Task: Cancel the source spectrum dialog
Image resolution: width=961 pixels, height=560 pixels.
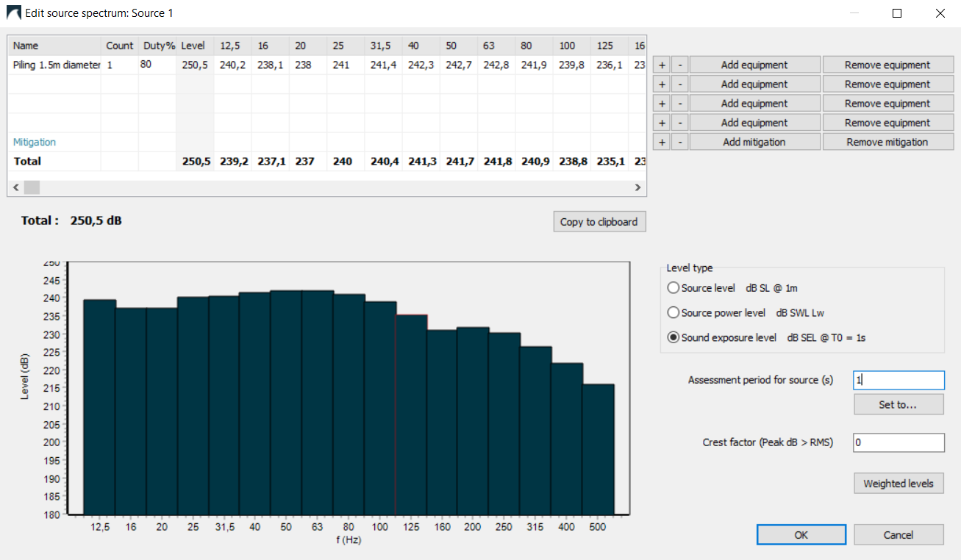Action: point(899,535)
